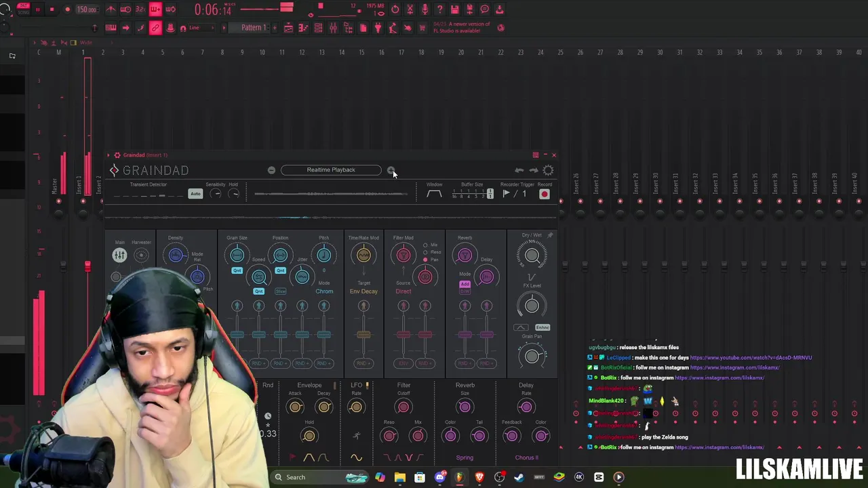Open the playlist view icon
The width and height of the screenshot is (868, 488).
pyautogui.click(x=288, y=28)
